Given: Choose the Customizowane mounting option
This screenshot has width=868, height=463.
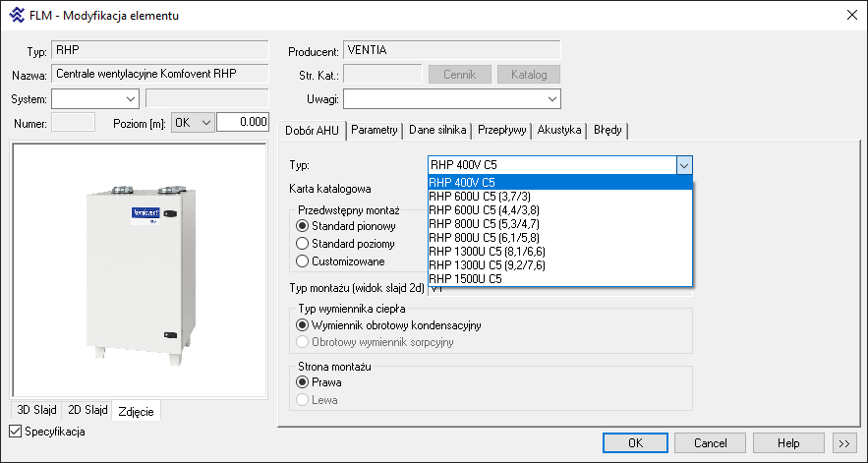Looking at the screenshot, I should pyautogui.click(x=303, y=261).
